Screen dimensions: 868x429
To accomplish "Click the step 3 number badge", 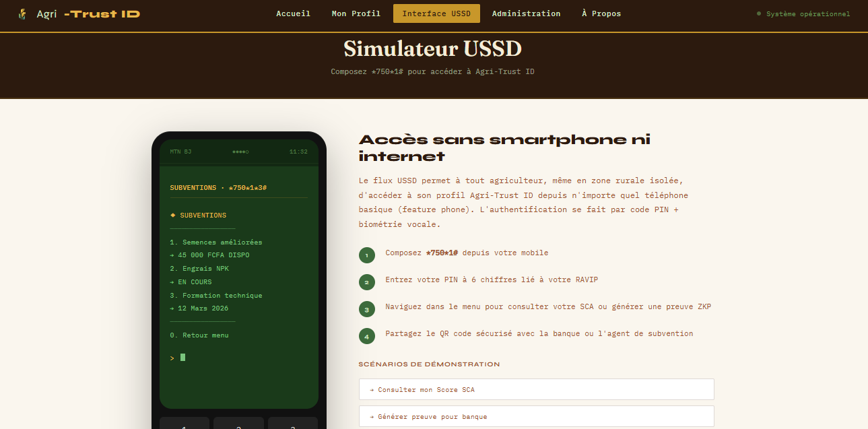I will coord(367,309).
